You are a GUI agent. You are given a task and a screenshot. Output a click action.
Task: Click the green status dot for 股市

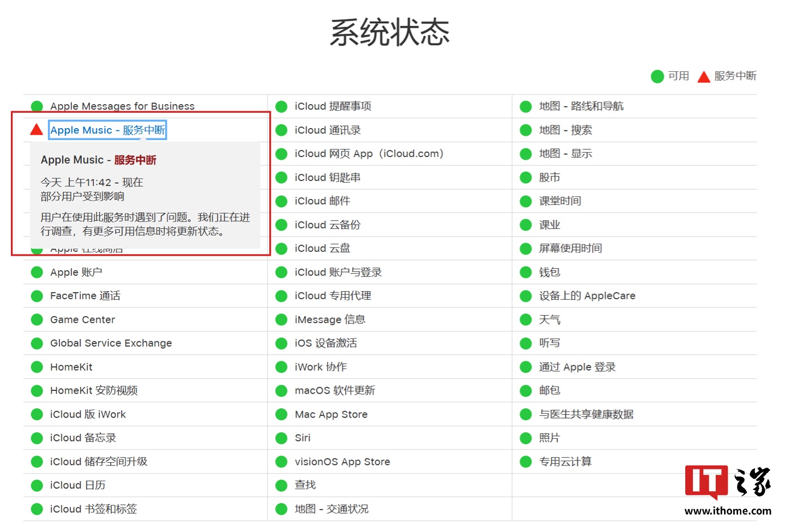click(x=526, y=178)
